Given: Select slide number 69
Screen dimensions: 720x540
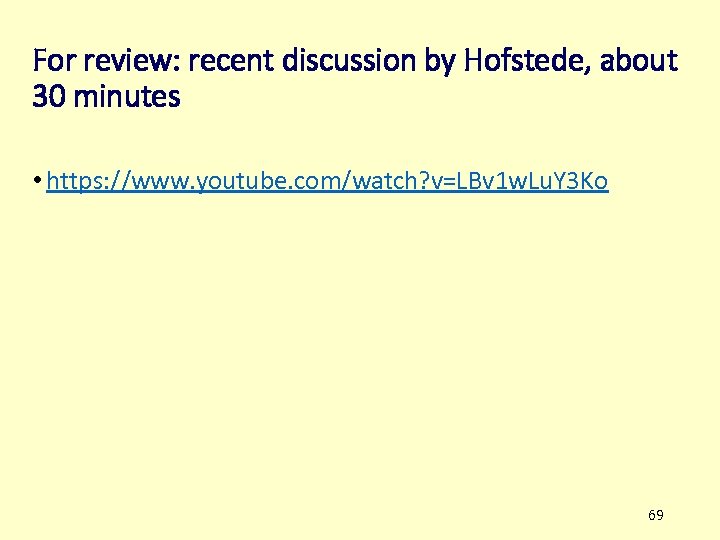Looking at the screenshot, I should [x=656, y=515].
